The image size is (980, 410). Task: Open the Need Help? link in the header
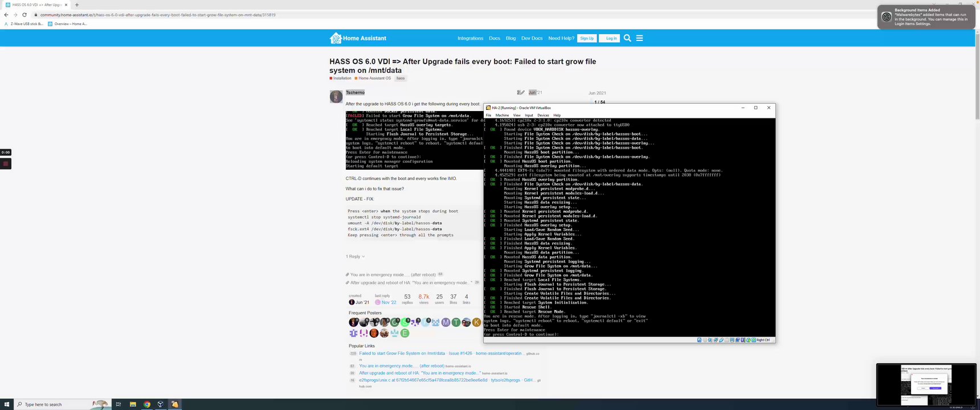(561, 38)
